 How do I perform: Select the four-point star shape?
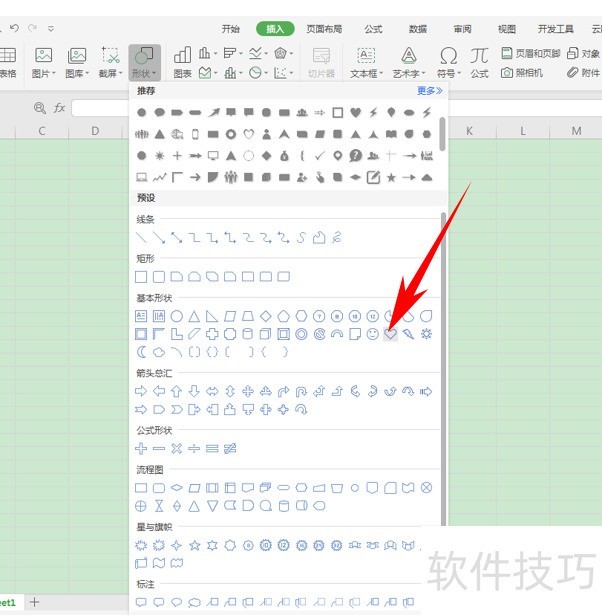tap(176, 545)
